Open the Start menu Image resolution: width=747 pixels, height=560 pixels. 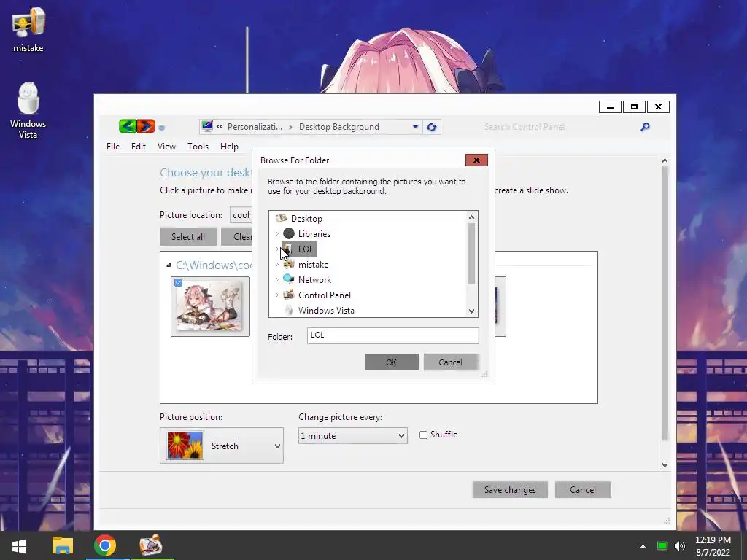coord(19,545)
